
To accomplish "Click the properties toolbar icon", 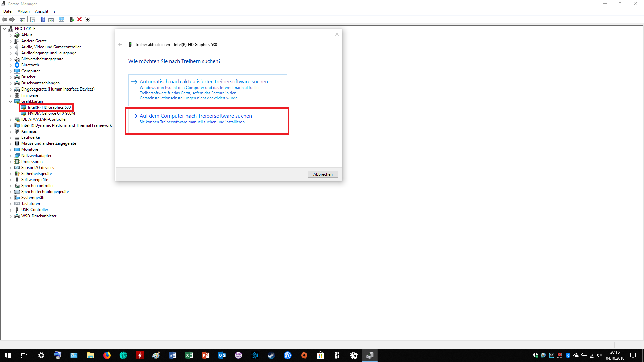I will click(33, 19).
